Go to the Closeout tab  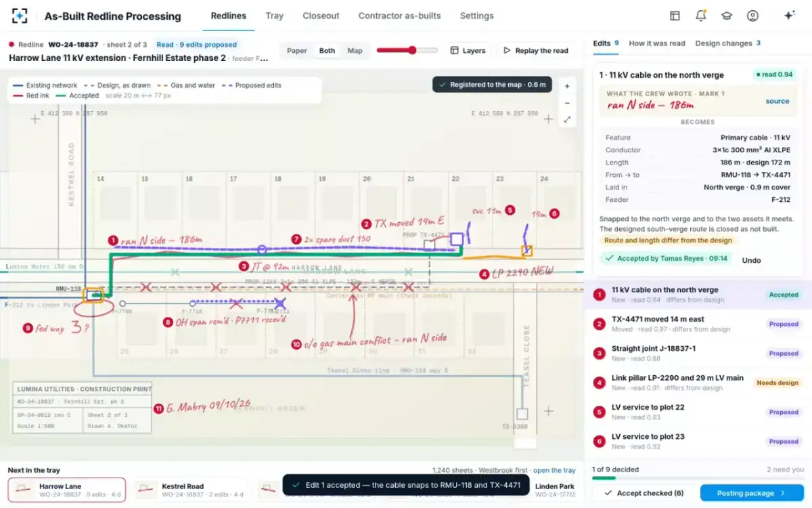coord(321,16)
